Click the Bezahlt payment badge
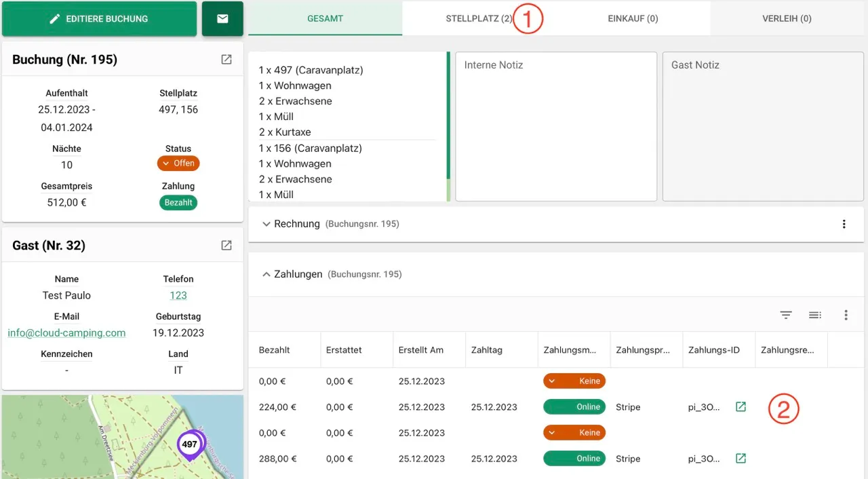This screenshot has height=479, width=868. pyautogui.click(x=178, y=202)
